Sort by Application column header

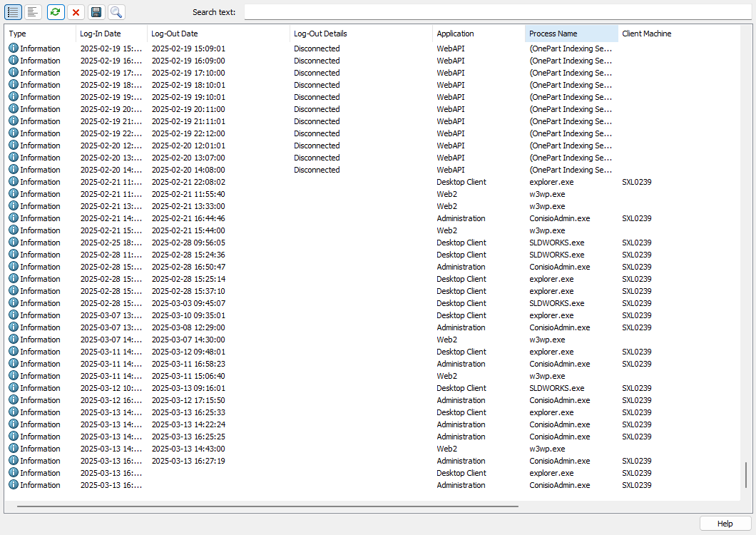(479, 34)
